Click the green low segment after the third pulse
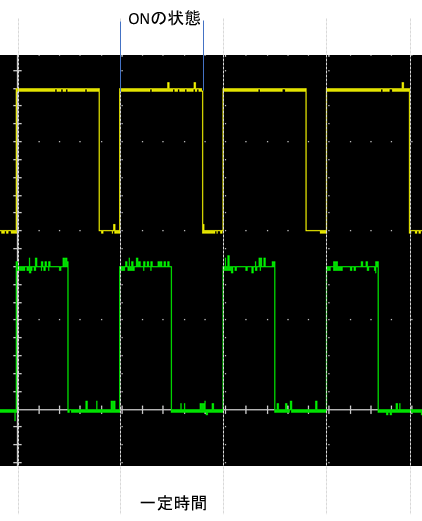Image resolution: width=422 pixels, height=521 pixels. 301,410
